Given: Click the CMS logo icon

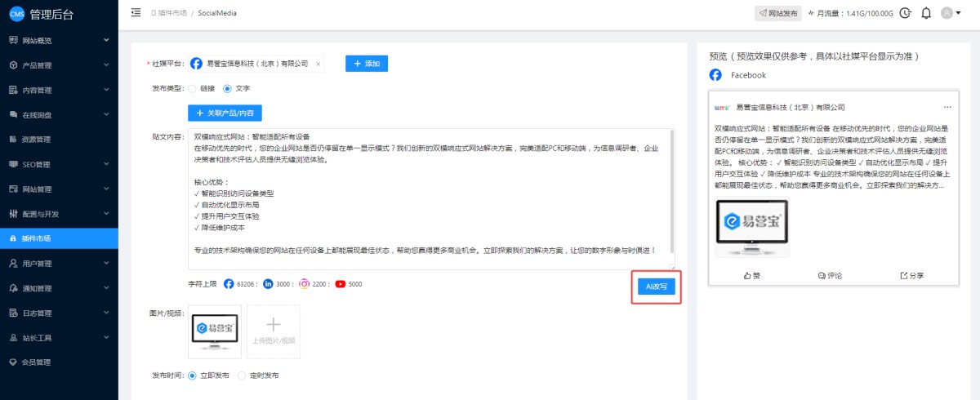Looking at the screenshot, I should click(16, 14).
